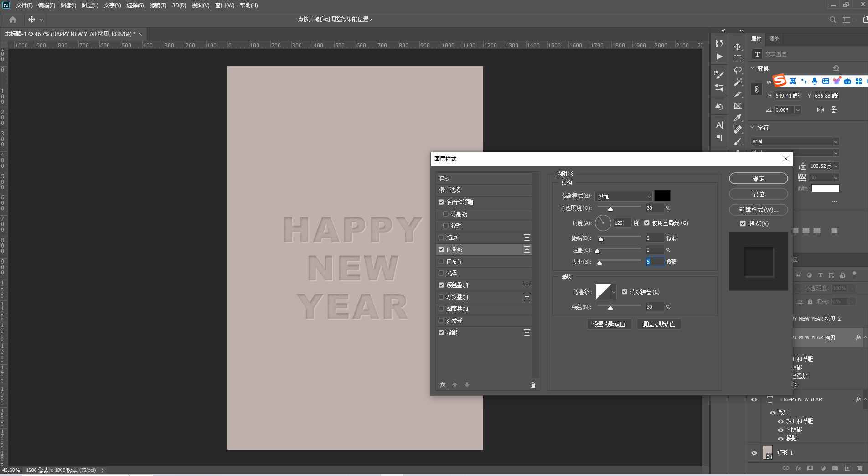Enable the 内发光 checkbox
The width and height of the screenshot is (868, 476).
click(x=441, y=261)
